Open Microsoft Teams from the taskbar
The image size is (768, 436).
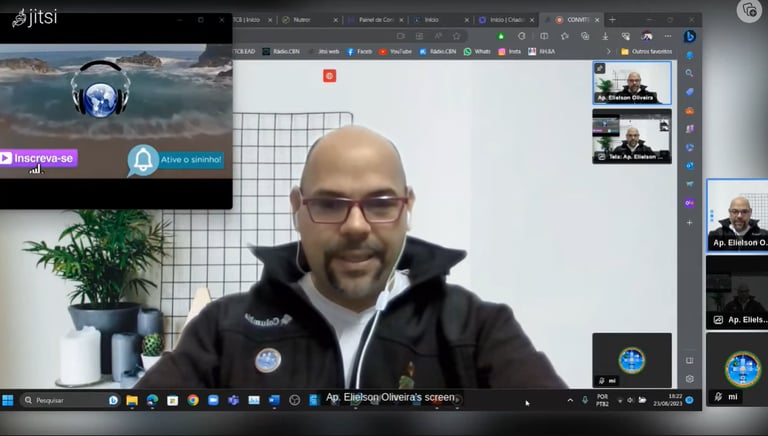(233, 400)
